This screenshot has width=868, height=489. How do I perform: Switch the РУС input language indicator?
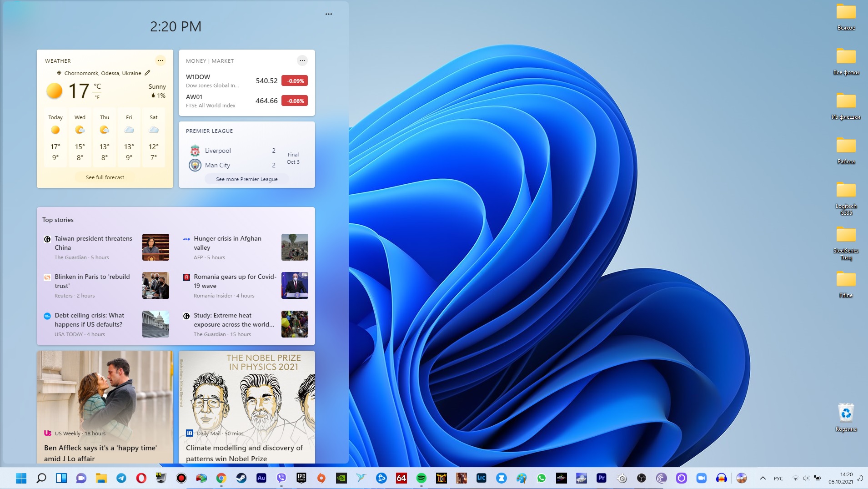778,478
